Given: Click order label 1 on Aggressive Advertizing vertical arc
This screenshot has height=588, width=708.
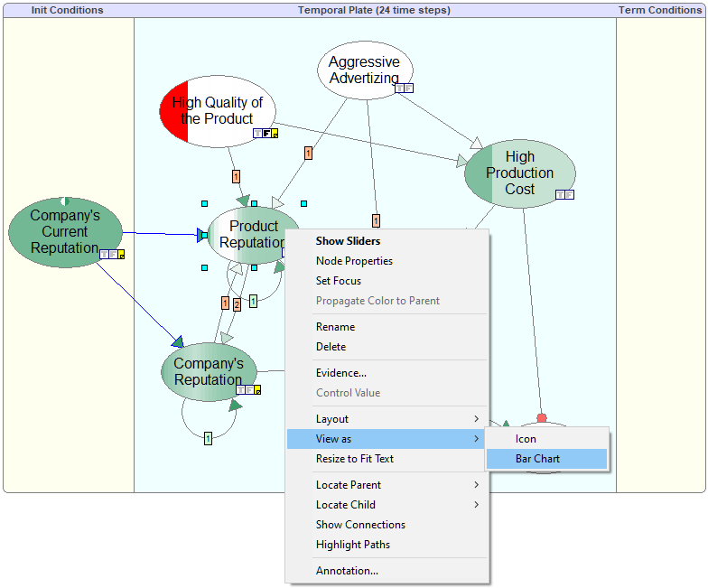Looking at the screenshot, I should [x=376, y=220].
